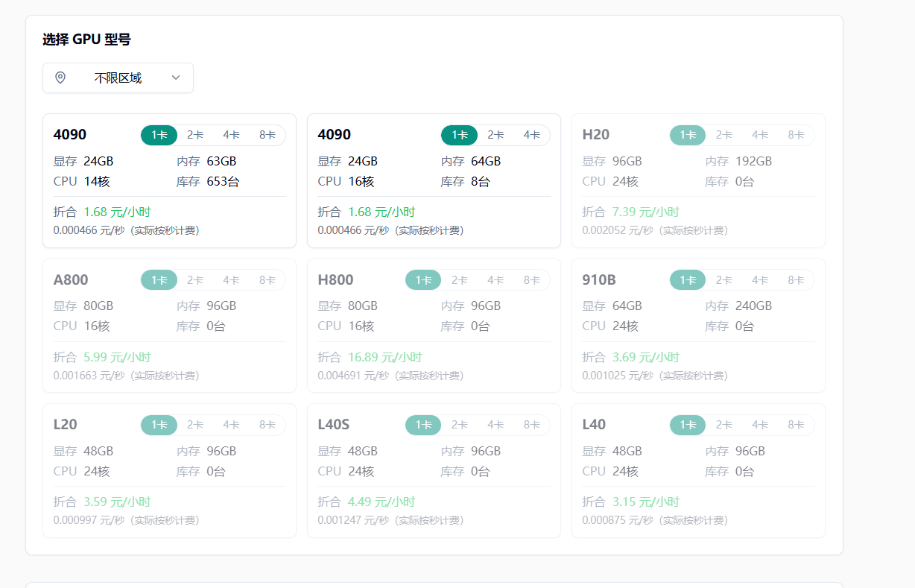915x588 pixels.
Task: Open the 不限区域 region selector
Action: pos(118,78)
